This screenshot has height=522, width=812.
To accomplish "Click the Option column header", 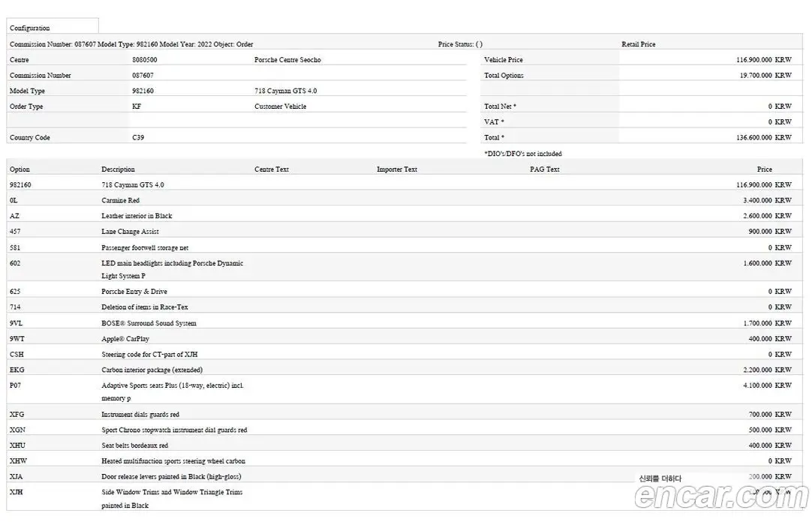I will tap(20, 169).
